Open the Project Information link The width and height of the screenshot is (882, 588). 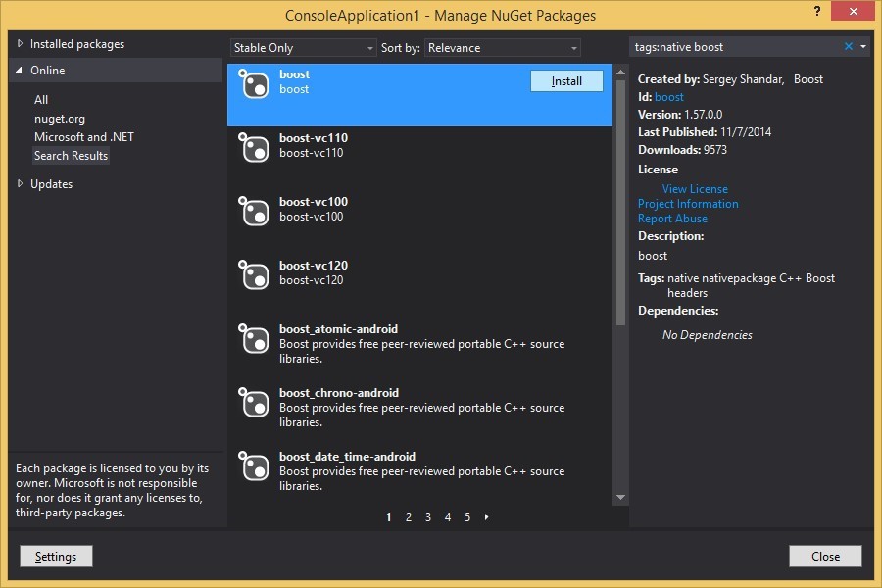tap(688, 204)
